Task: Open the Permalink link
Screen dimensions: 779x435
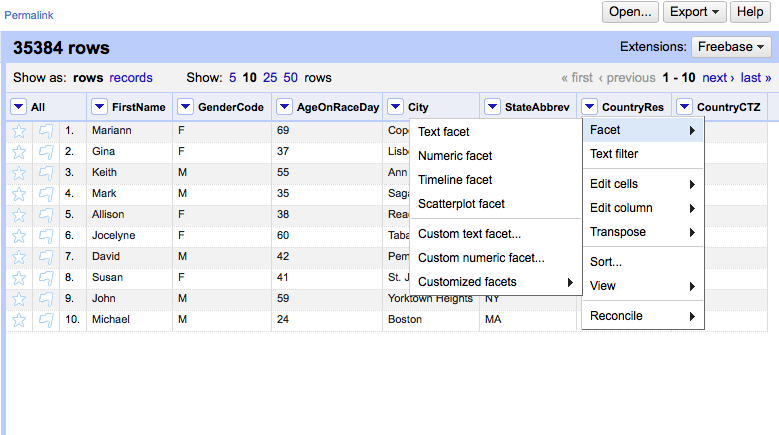Action: coord(29,15)
